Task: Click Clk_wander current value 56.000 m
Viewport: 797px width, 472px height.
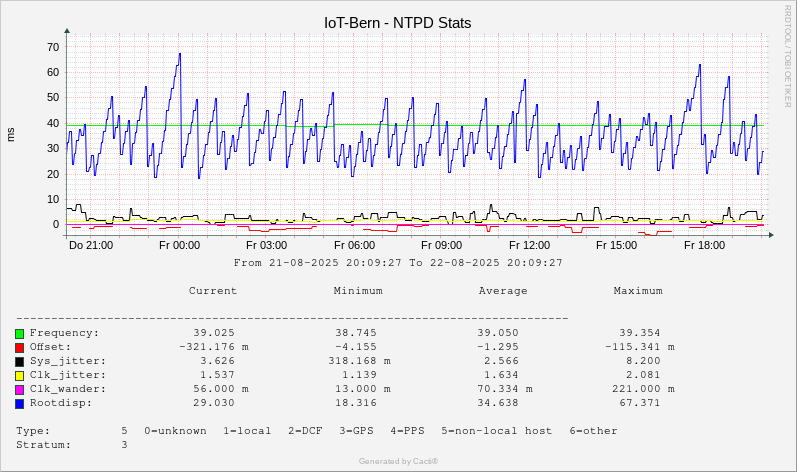Action: point(221,389)
